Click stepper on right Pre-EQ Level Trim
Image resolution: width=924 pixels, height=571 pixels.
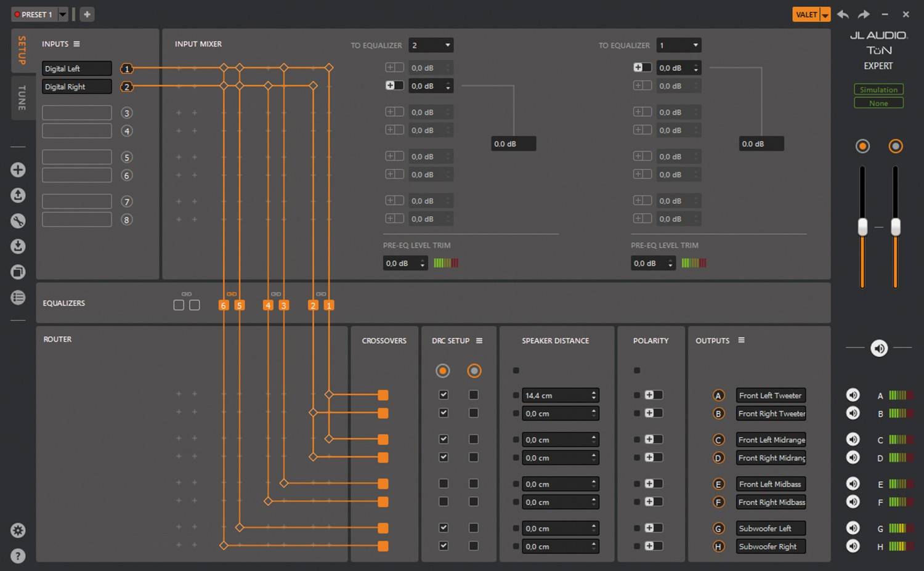670,263
